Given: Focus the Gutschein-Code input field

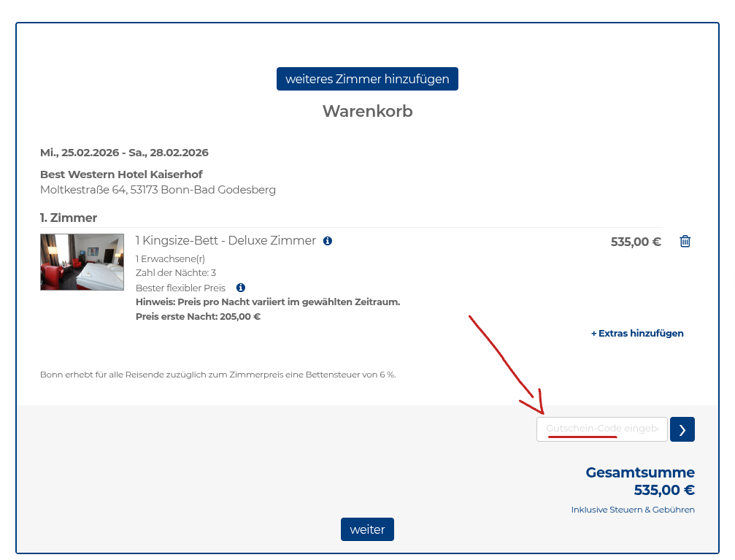Looking at the screenshot, I should click(601, 429).
